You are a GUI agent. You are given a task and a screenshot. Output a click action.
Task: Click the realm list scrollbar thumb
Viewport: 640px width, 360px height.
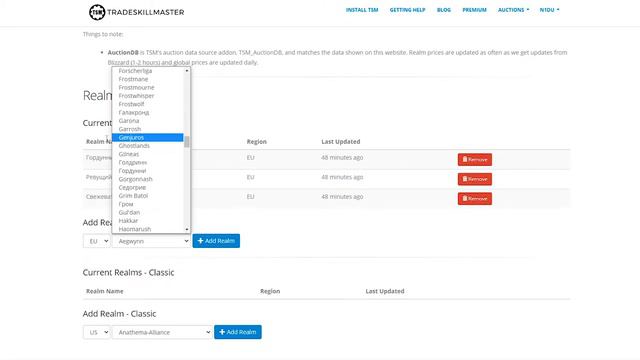coord(187,142)
